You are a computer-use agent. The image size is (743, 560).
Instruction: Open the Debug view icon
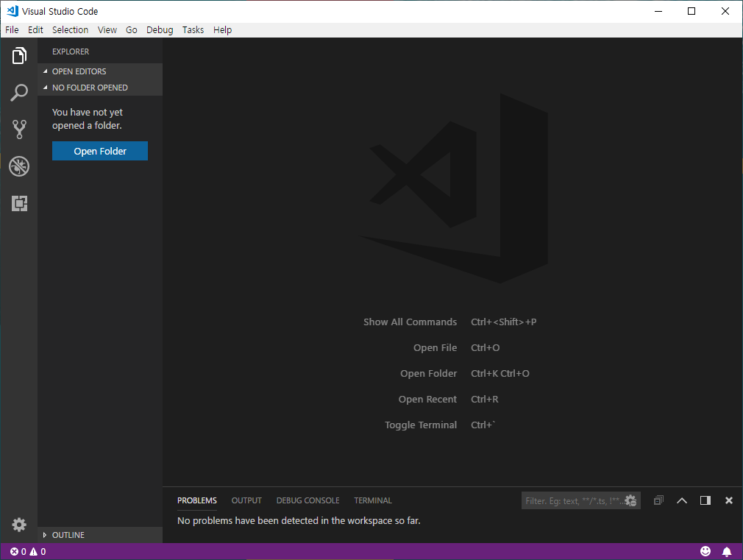click(x=19, y=166)
